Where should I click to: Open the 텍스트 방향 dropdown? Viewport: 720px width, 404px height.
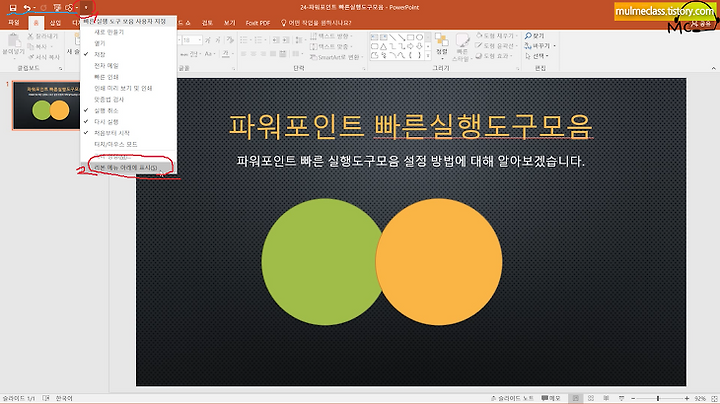click(x=332, y=36)
